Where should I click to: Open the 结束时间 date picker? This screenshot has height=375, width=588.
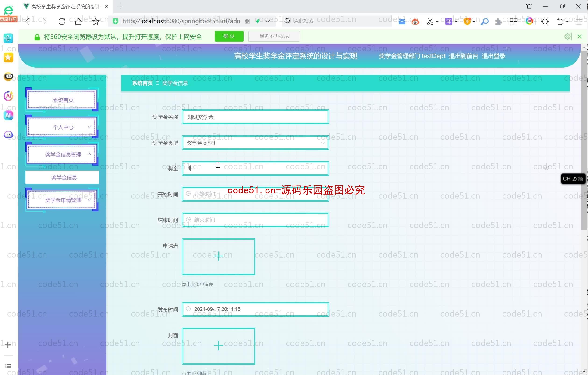[x=255, y=220]
